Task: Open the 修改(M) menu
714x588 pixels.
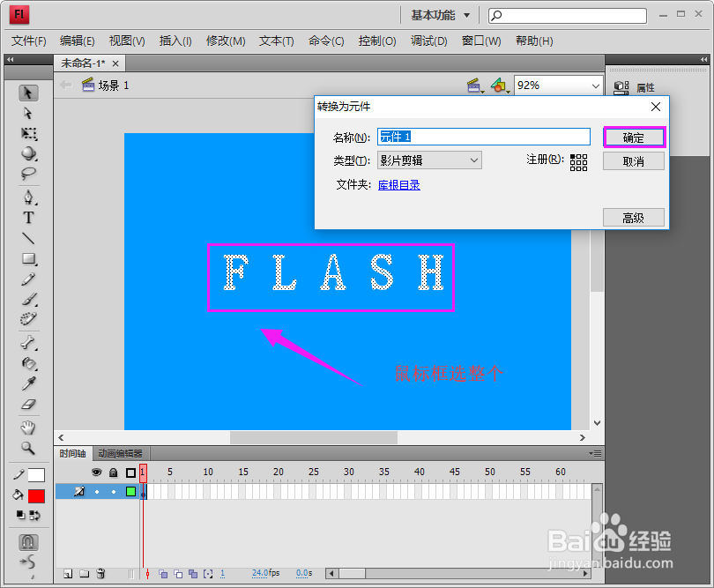Action: [x=226, y=41]
